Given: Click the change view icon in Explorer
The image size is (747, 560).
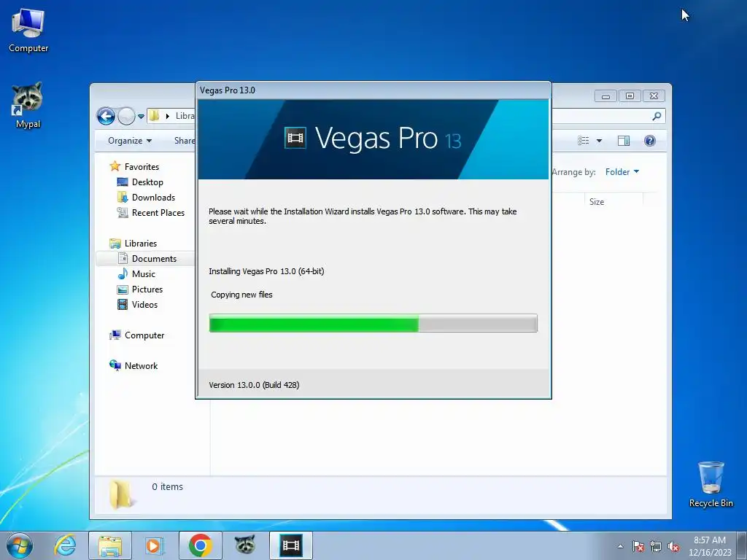Looking at the screenshot, I should (x=583, y=141).
